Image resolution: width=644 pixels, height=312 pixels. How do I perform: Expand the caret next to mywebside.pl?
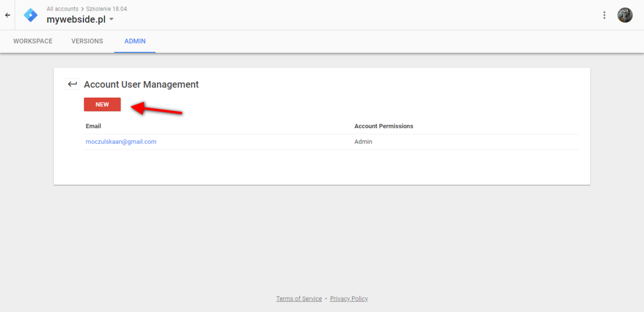pyautogui.click(x=112, y=20)
